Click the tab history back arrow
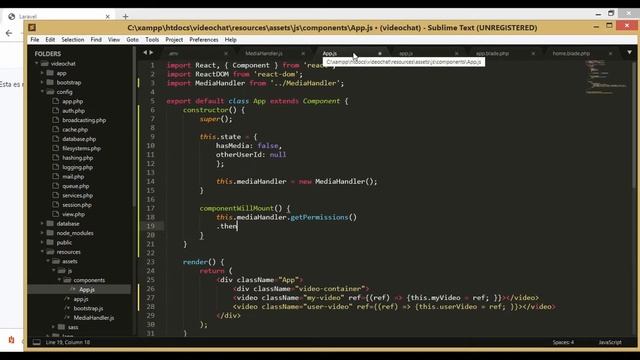Viewport: 640px width, 360px height. (x=145, y=53)
